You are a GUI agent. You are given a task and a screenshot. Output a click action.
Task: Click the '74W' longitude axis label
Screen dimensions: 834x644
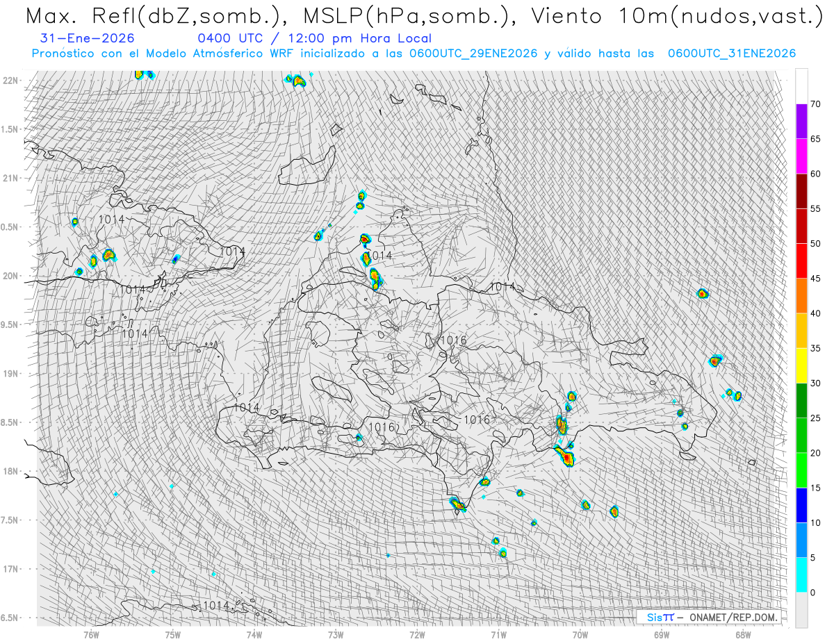click(x=254, y=634)
